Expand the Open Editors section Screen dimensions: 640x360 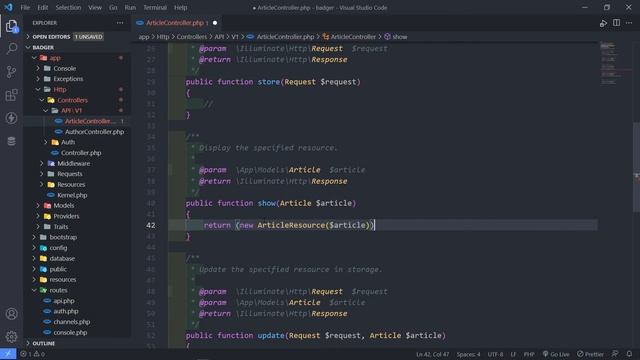78,37
